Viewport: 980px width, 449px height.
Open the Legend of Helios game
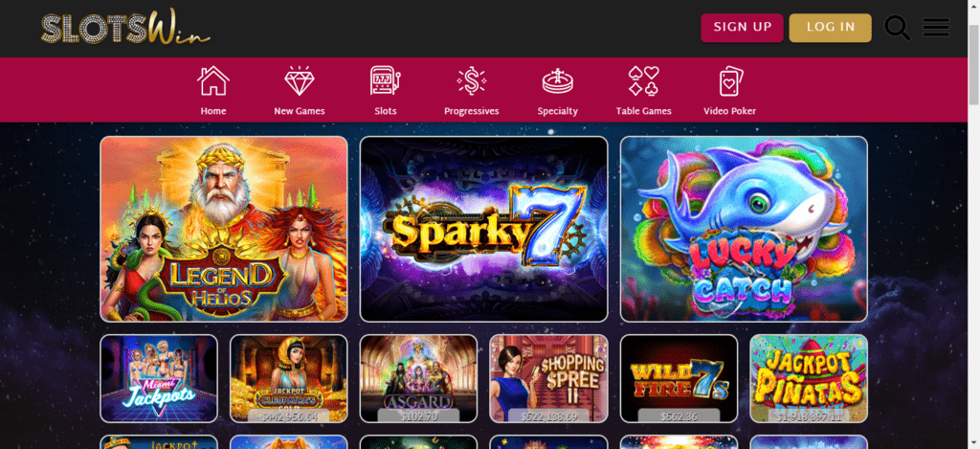coord(224,229)
